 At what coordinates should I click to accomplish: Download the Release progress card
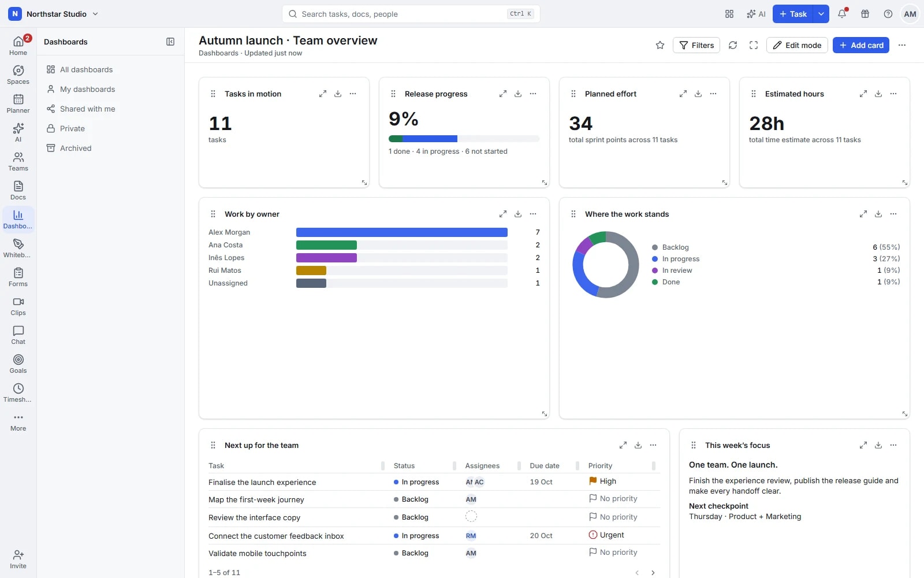(518, 94)
